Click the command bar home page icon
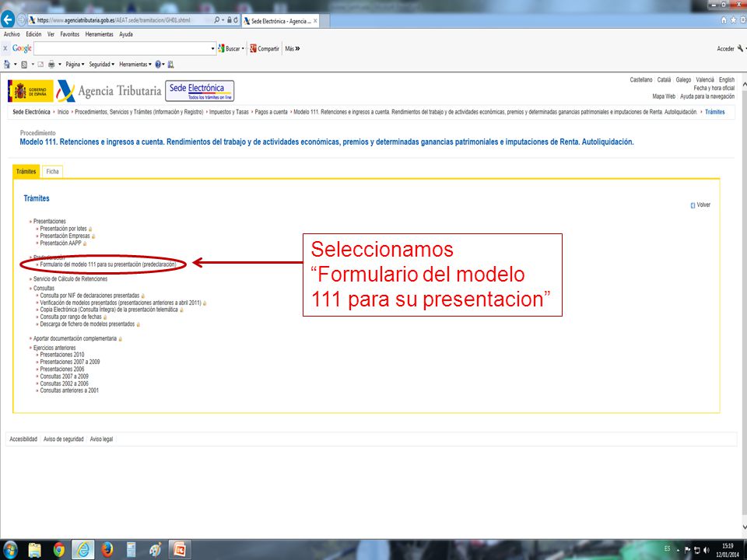The height and width of the screenshot is (560, 747). click(x=7, y=65)
